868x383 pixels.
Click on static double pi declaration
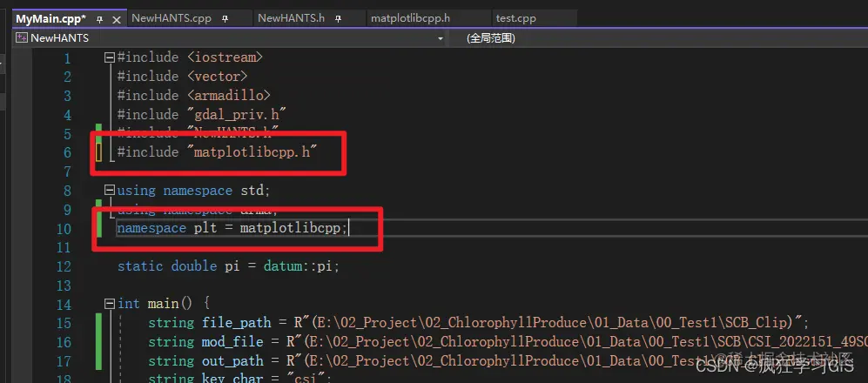pyautogui.click(x=227, y=266)
